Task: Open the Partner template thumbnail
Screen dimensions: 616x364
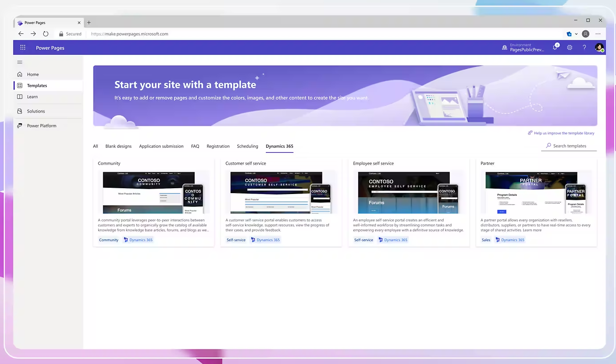Action: coord(536,193)
